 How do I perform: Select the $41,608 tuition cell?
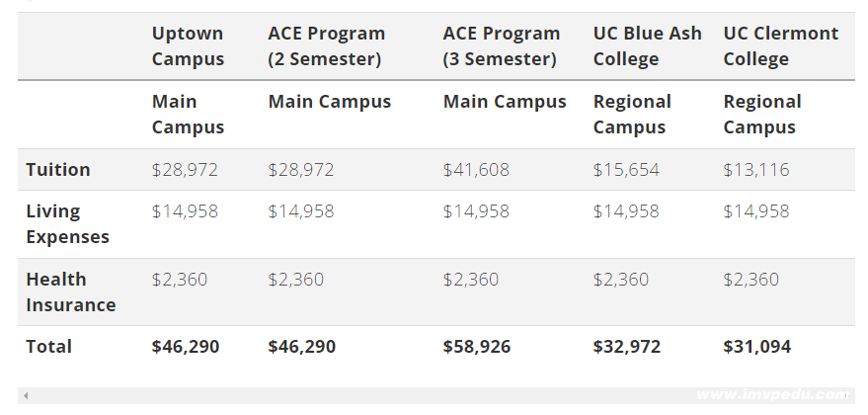[x=476, y=170]
